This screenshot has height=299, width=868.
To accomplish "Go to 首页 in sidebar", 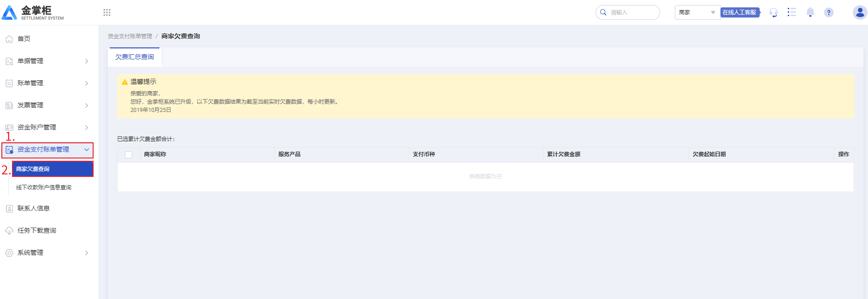I will pyautogui.click(x=24, y=39).
